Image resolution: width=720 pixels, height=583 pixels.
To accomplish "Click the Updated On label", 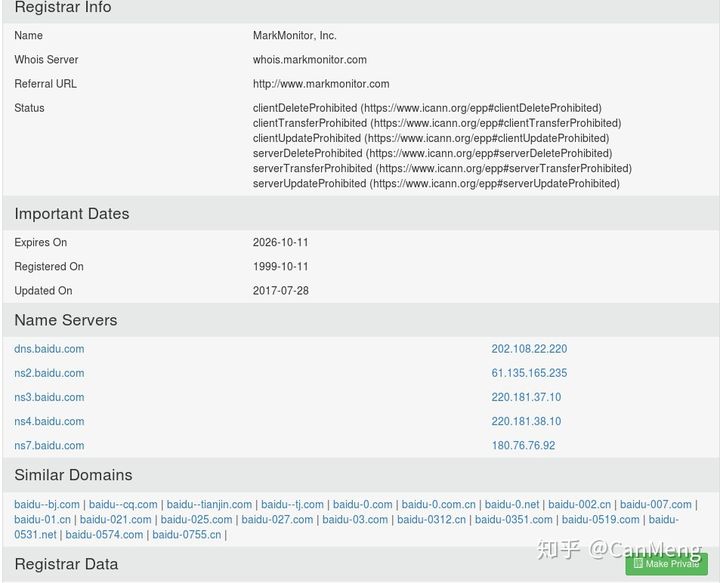I will 43,291.
